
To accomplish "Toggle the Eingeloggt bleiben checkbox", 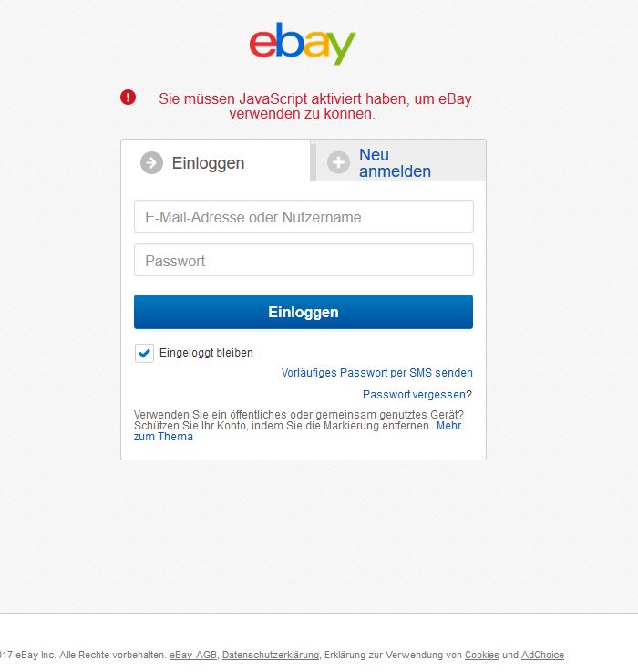I will pyautogui.click(x=144, y=353).
